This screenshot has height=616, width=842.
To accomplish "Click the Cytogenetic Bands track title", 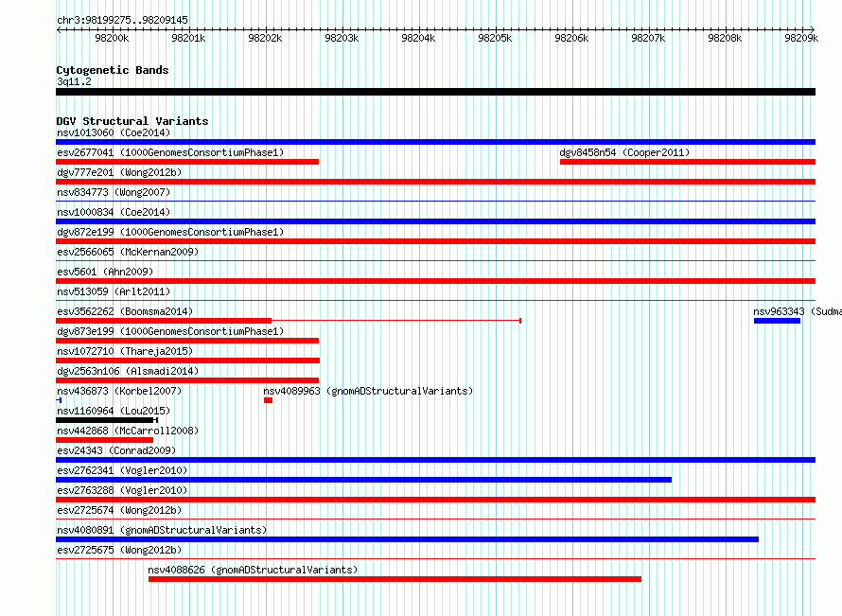I will [x=113, y=70].
